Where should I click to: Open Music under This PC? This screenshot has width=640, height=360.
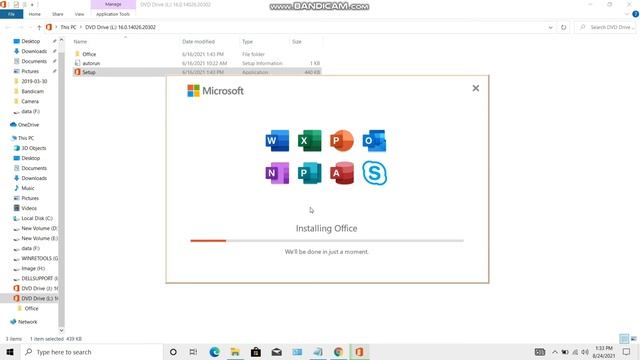point(28,188)
